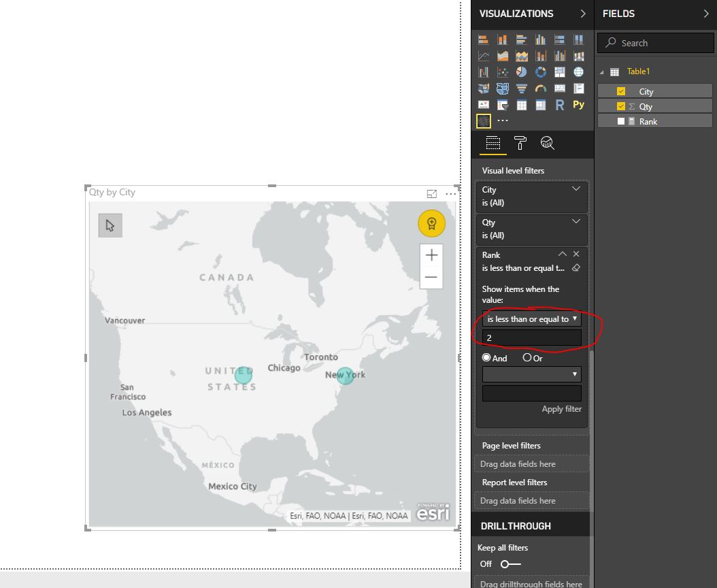Select the Gauge visualization
717x588 pixels.
click(541, 88)
